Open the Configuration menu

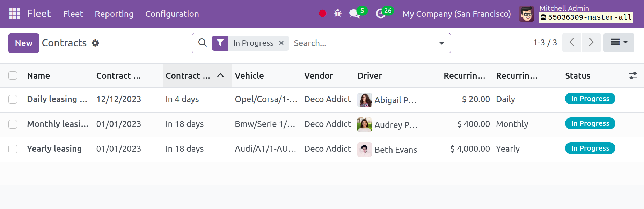pos(172,14)
